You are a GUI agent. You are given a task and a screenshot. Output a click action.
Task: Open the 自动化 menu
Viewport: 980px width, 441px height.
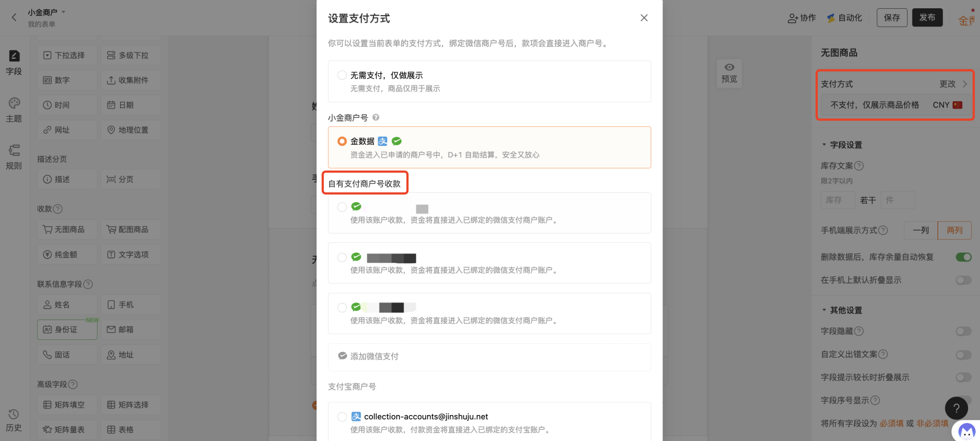pyautogui.click(x=844, y=18)
